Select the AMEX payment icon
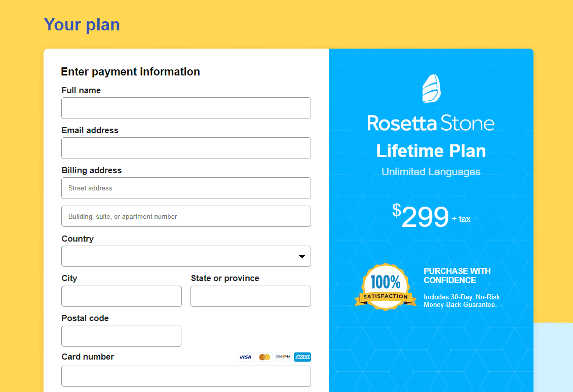573x392 pixels. click(x=302, y=357)
